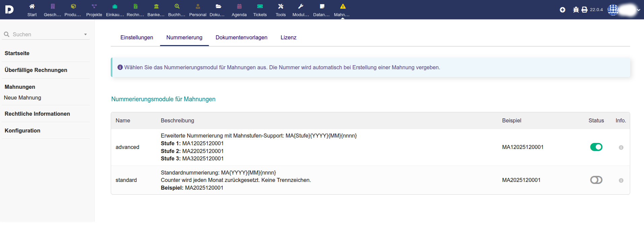Click the Mahnungen warning triangle icon
The width and height of the screenshot is (644, 228).
coord(343,7)
